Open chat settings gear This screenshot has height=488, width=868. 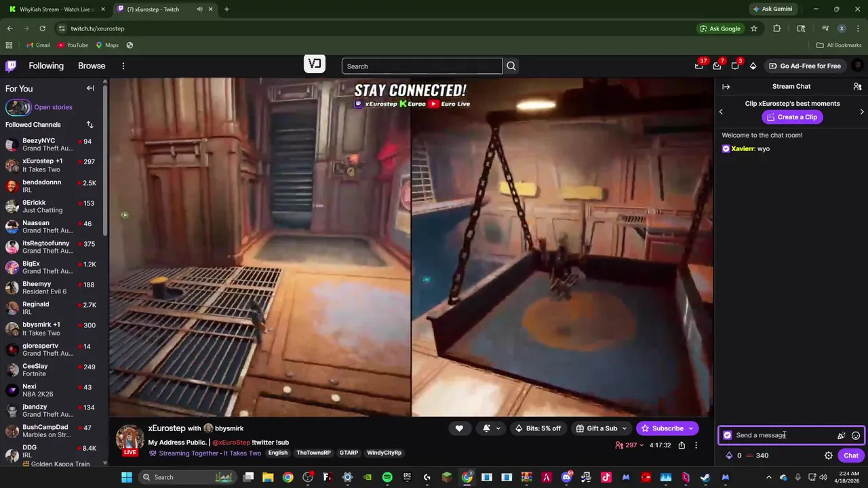click(x=828, y=455)
